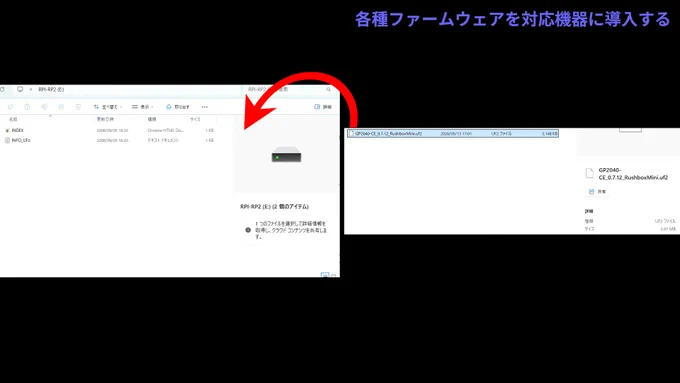
Task: Sort by the サイズ size column header
Action: tap(195, 119)
